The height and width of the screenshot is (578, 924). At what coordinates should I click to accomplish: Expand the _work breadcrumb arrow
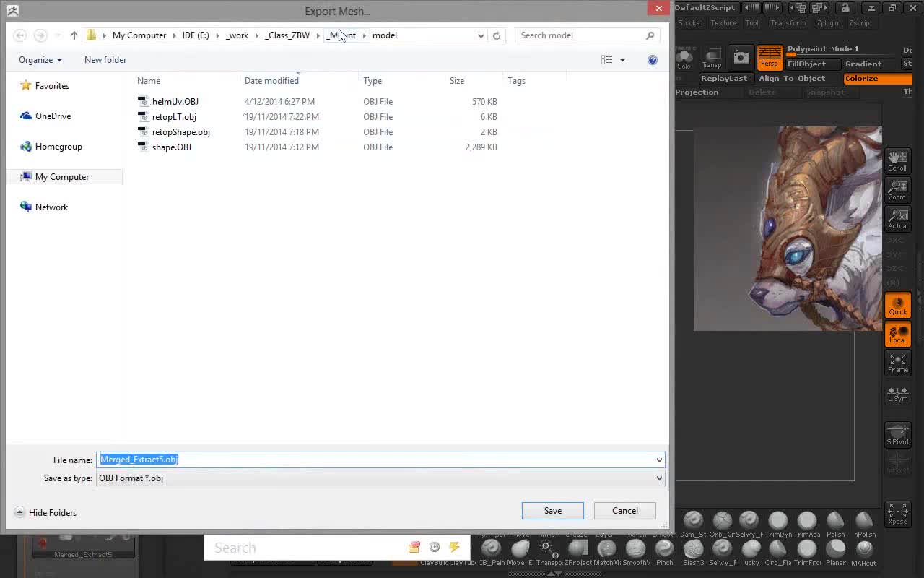pos(256,35)
